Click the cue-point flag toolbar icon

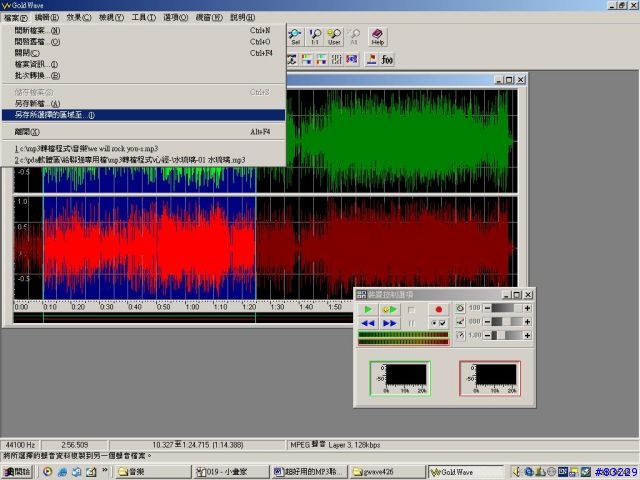click(x=371, y=60)
